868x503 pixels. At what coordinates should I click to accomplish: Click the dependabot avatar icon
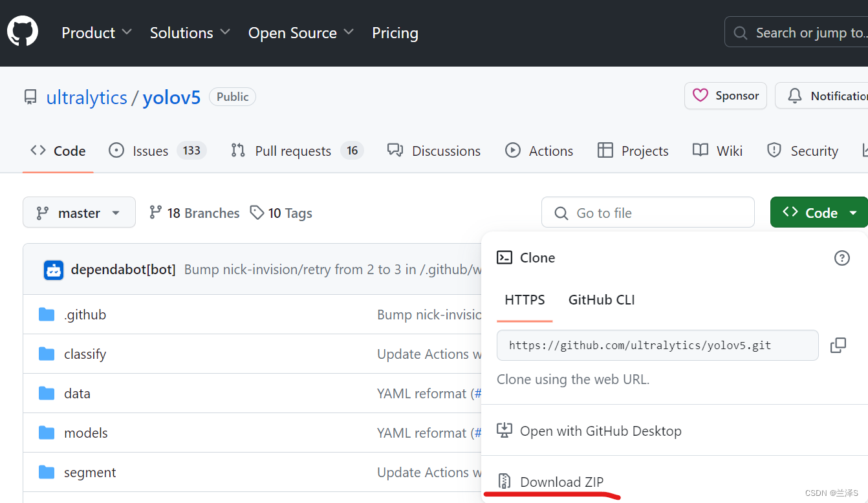[x=54, y=270]
